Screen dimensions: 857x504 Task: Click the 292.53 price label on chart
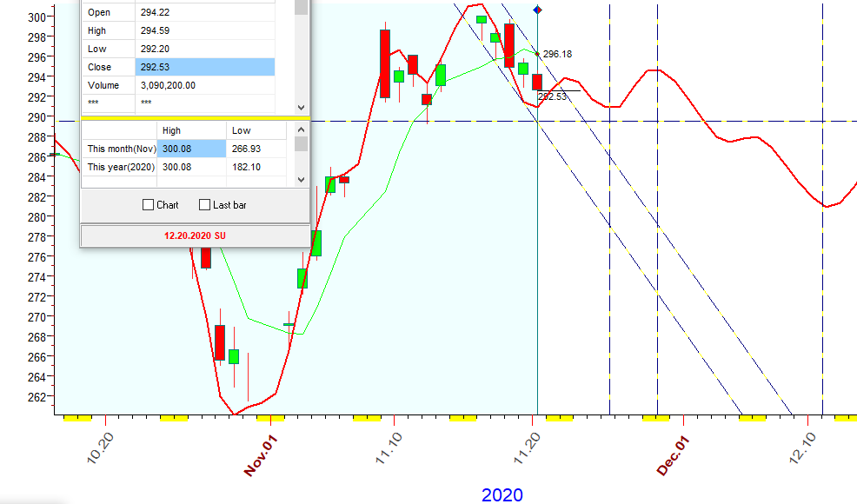(552, 96)
